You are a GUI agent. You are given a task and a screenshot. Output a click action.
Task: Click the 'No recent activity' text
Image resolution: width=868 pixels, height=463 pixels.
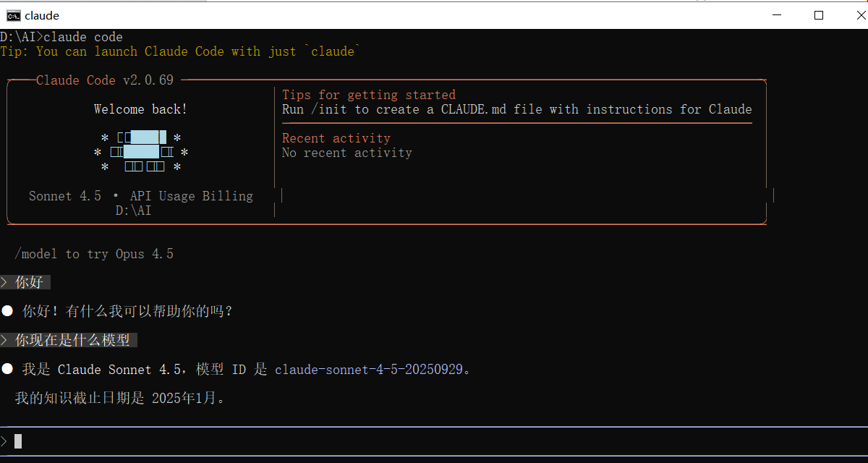pyautogui.click(x=347, y=153)
